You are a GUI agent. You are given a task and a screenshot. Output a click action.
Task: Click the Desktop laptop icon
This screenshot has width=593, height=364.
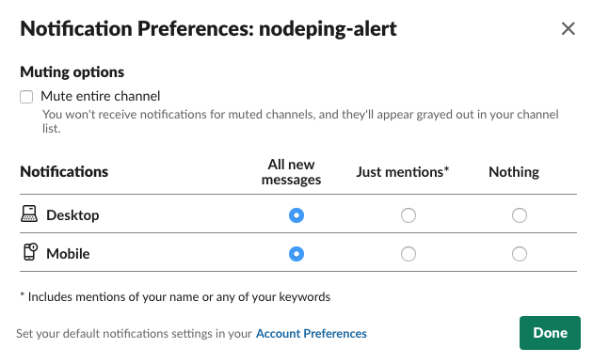click(x=29, y=214)
